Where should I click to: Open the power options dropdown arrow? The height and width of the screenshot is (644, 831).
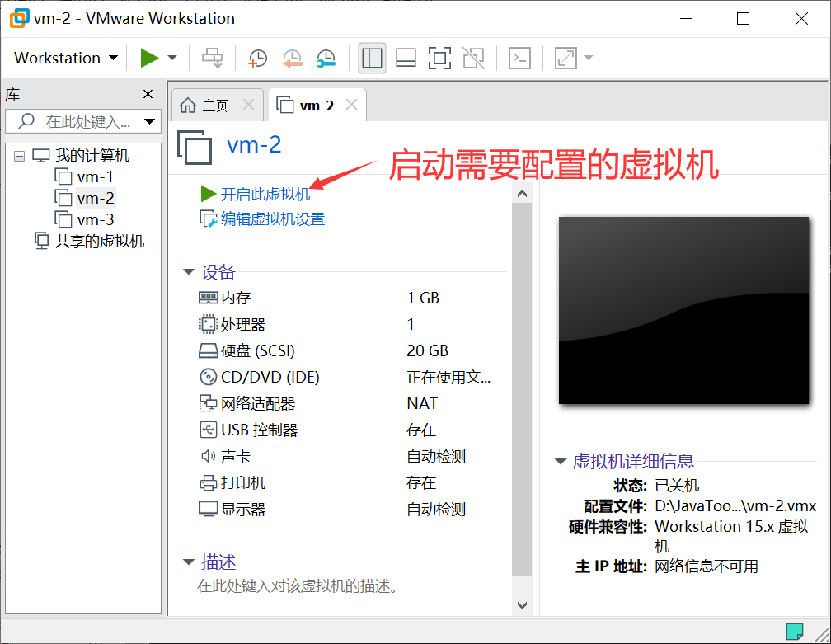pyautogui.click(x=172, y=58)
